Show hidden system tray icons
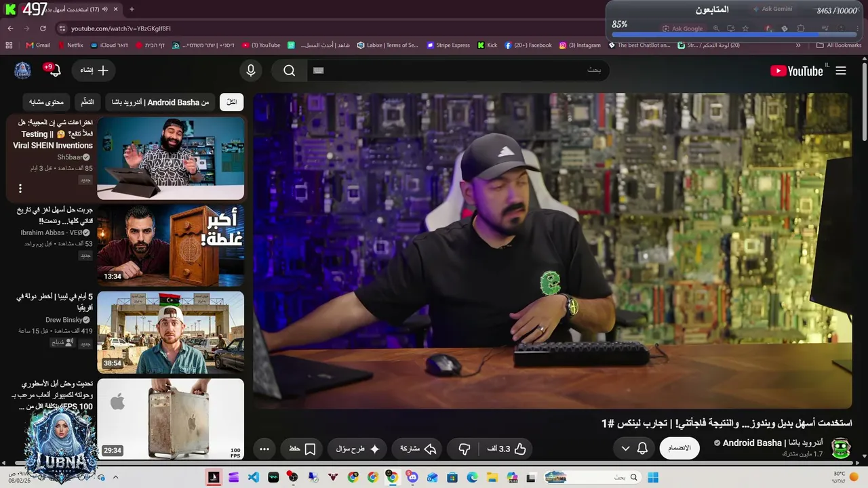 (x=115, y=477)
